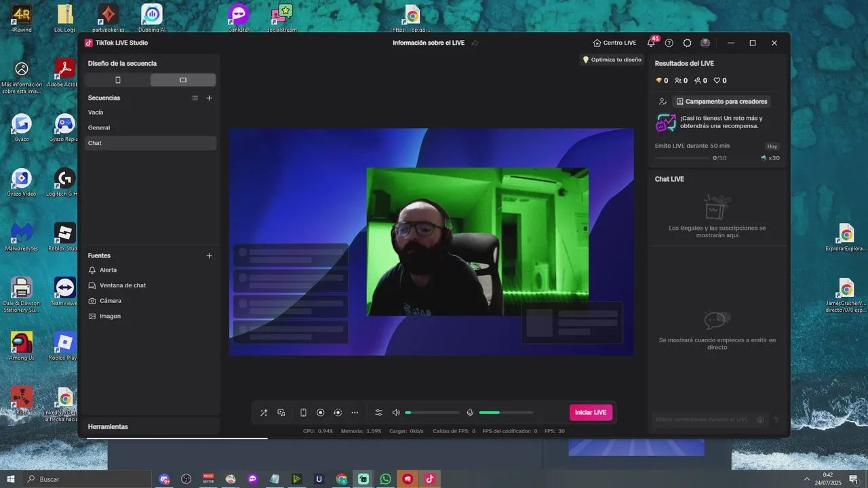Click the taskbar Buscar search box
The image size is (868, 488).
tap(87, 479)
